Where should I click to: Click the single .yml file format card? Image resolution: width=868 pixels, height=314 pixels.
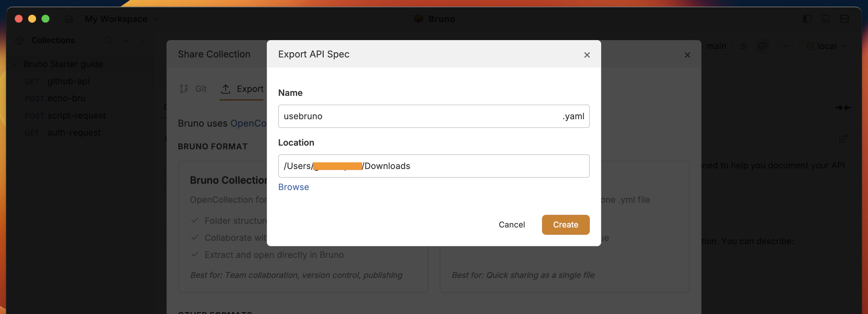(564, 227)
